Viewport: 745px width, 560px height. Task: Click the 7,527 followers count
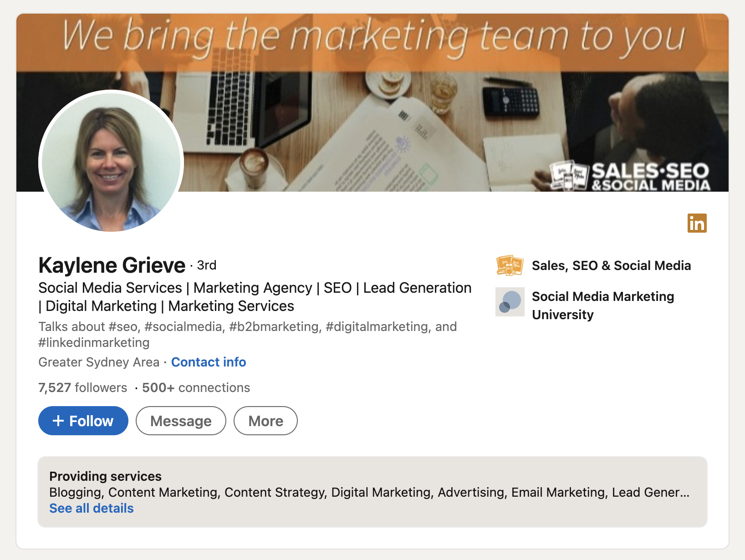click(x=83, y=387)
